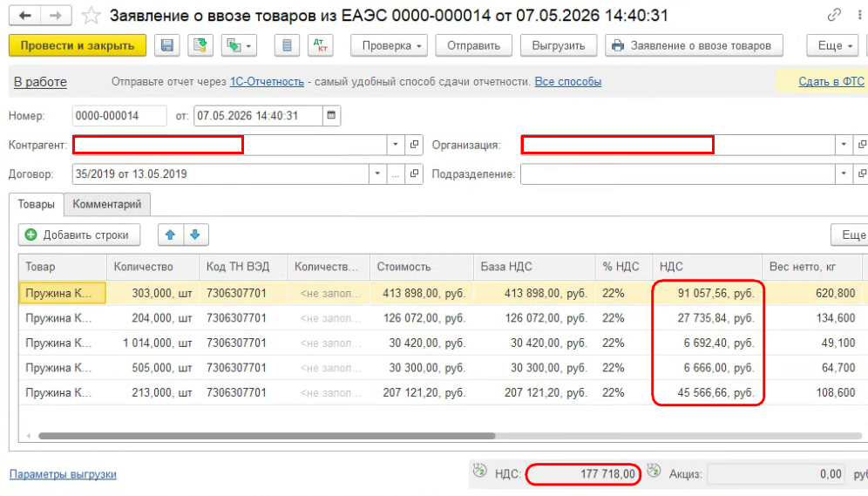The width and height of the screenshot is (868, 496).
Task: Click the Номер input field
Action: (x=119, y=116)
